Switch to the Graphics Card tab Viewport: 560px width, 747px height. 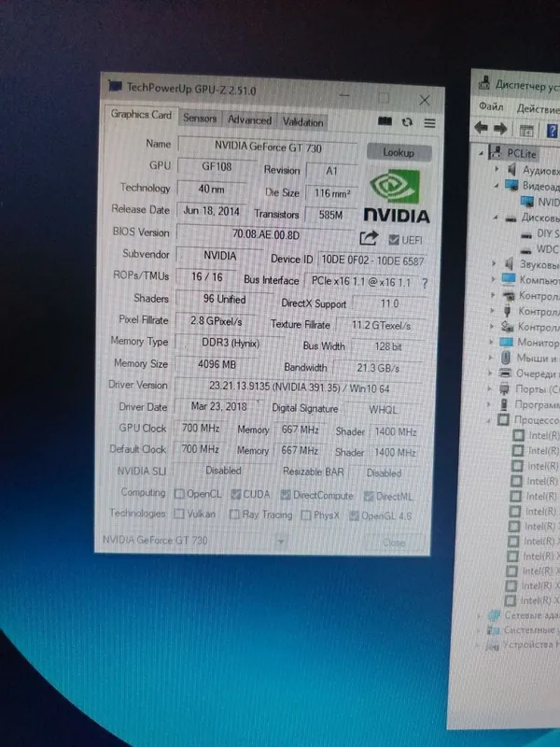[141, 115]
